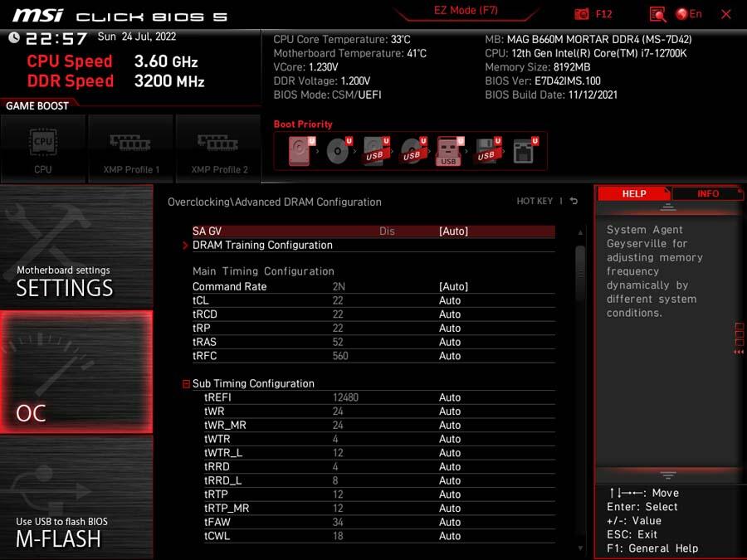The width and height of the screenshot is (747, 560).
Task: Click the tREFI current value 12480
Action: (345, 397)
